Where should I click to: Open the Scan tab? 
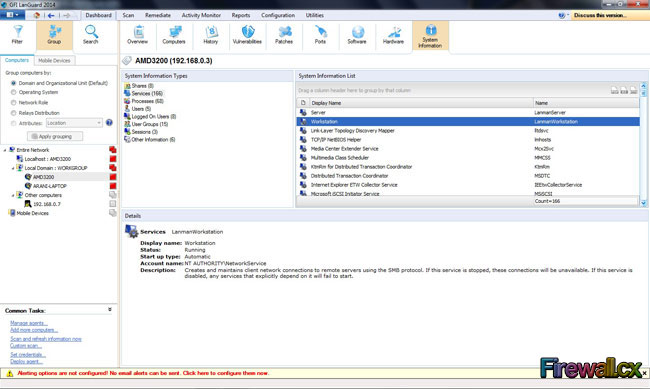128,15
